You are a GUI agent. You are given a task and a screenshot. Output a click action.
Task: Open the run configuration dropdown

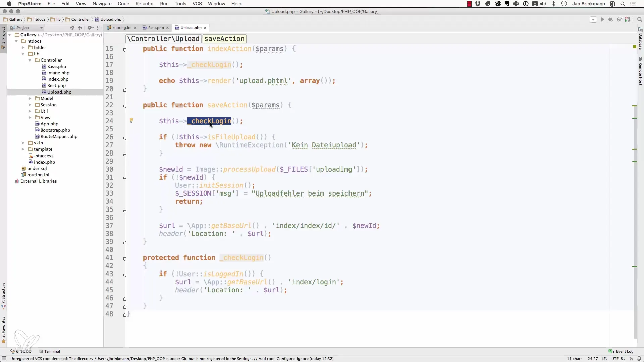(x=593, y=20)
